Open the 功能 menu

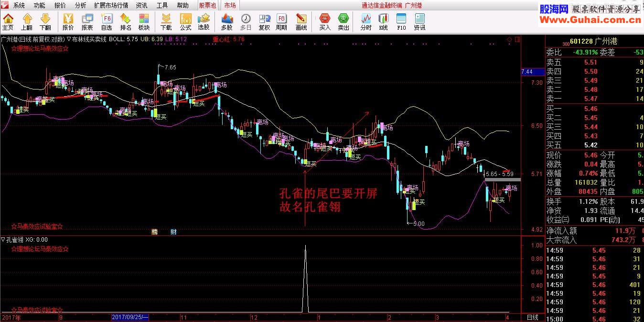coord(40,5)
